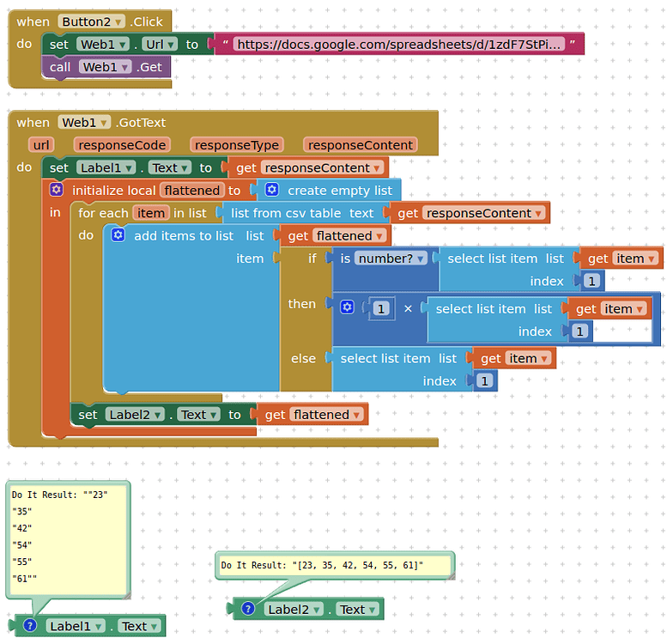Select the responseCode parameter
Image resolution: width=667 pixels, height=644 pixels.
(121, 145)
